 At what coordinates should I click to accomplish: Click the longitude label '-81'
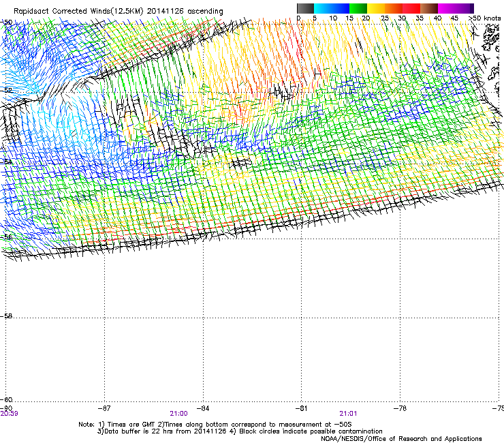coord(301,408)
